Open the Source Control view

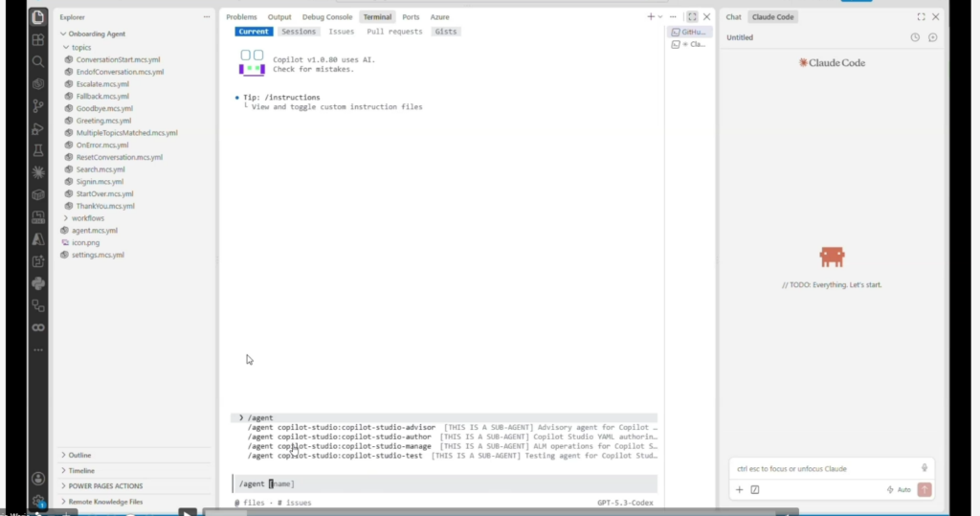[38, 105]
